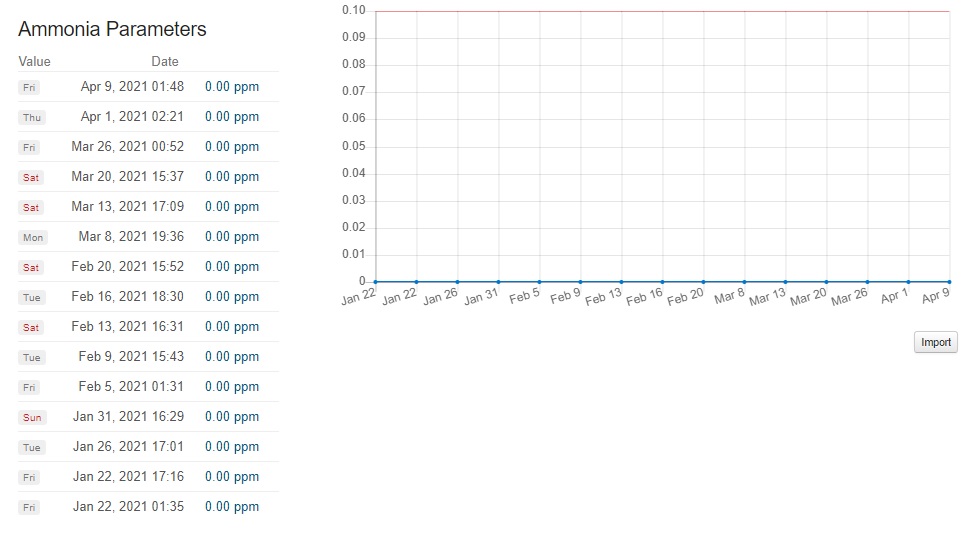This screenshot has width=973, height=536.
Task: Click the chart data point at Jan 26
Action: pos(458,282)
